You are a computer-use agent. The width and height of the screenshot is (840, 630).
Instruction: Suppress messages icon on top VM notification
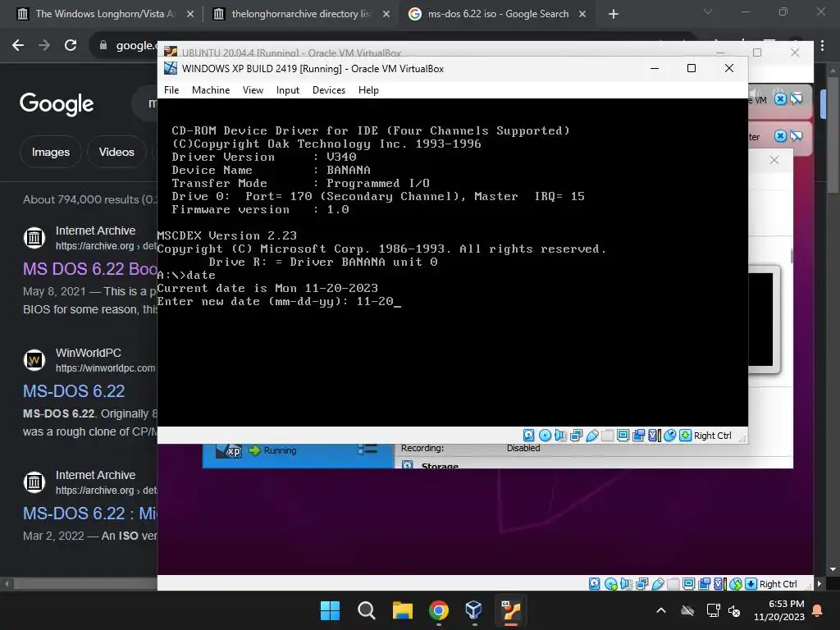coord(797,99)
